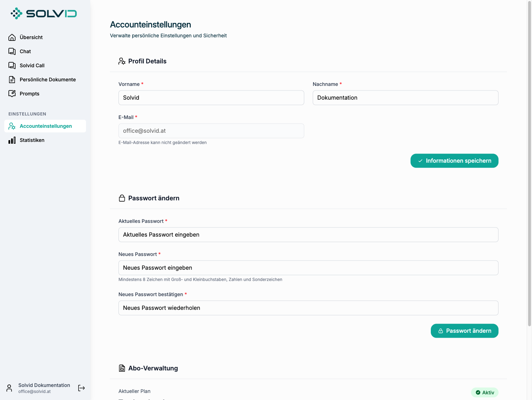Focus Neues Passwort eingeben field
Screen dimensions: 532x400
pyautogui.click(x=308, y=268)
